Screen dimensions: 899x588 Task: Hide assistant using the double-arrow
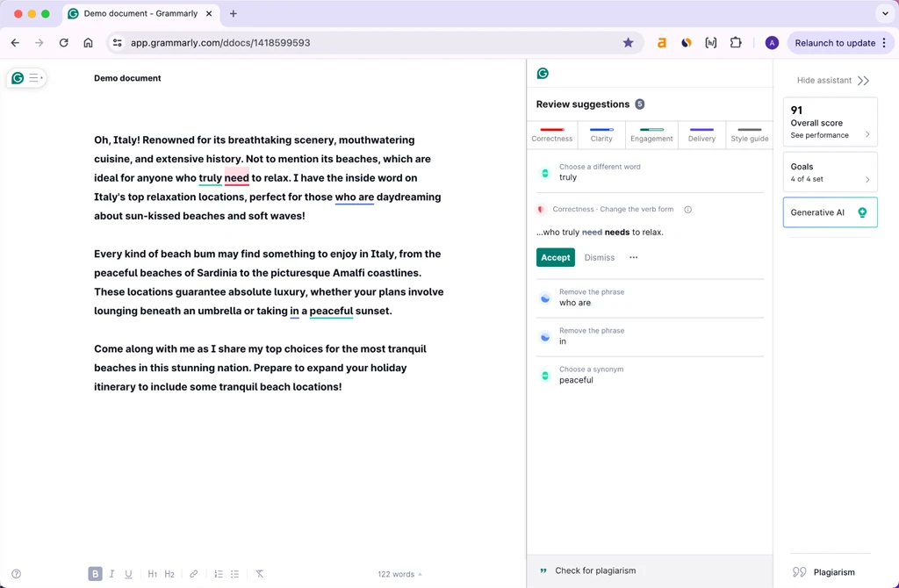(x=864, y=80)
